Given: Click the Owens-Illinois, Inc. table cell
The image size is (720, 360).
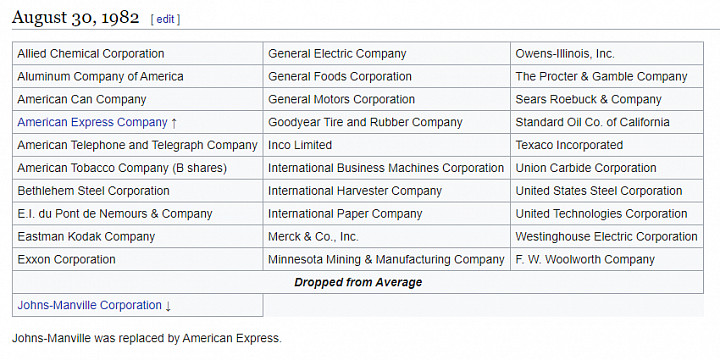Looking at the screenshot, I should pyautogui.click(x=607, y=53).
